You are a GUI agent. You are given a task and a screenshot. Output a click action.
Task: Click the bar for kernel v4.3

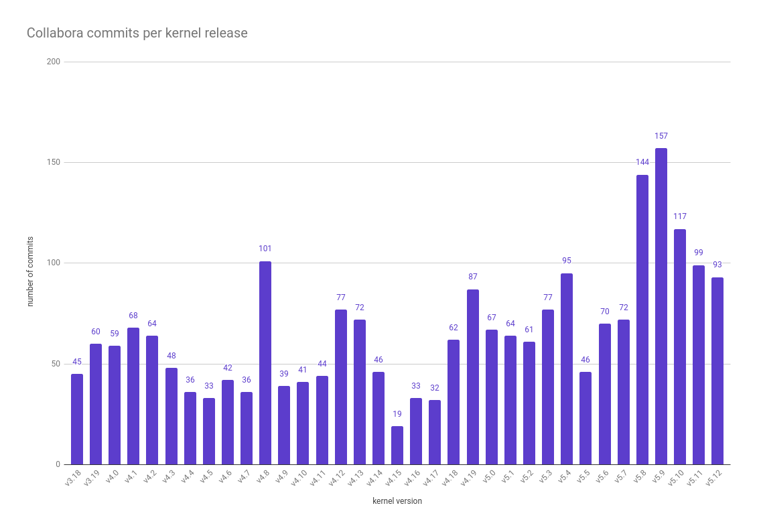(171, 416)
